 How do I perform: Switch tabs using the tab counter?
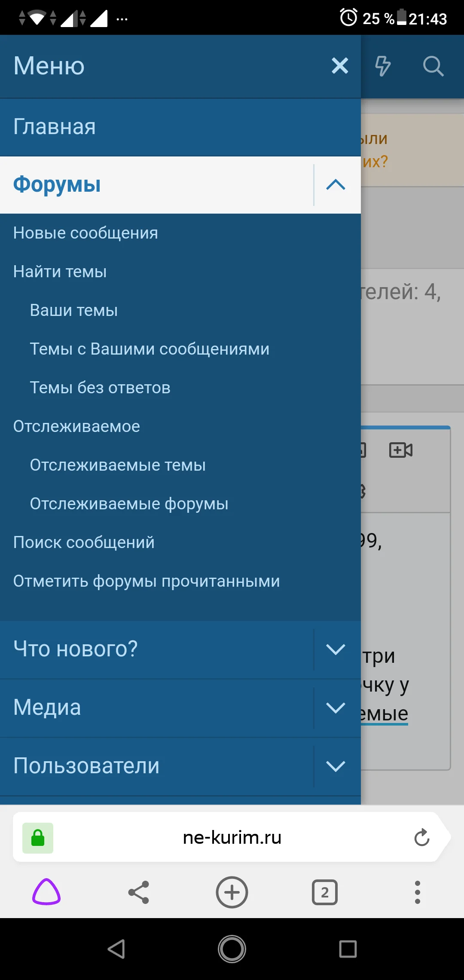point(324,893)
